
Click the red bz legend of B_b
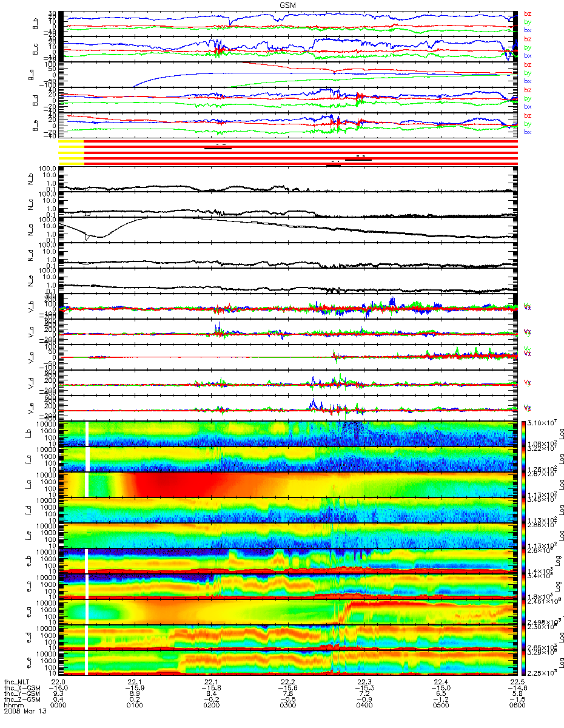pyautogui.click(x=528, y=13)
